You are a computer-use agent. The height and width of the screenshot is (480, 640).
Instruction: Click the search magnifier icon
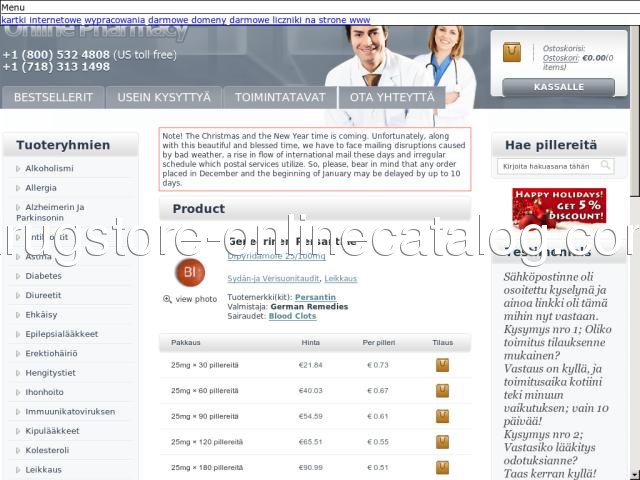[605, 165]
